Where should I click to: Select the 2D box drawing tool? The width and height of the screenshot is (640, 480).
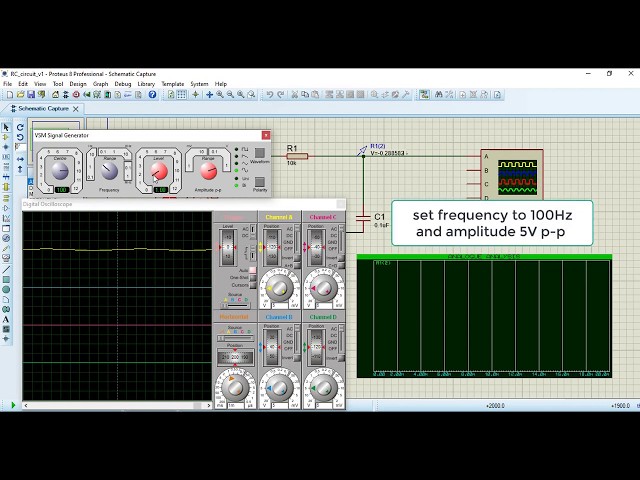(6, 280)
